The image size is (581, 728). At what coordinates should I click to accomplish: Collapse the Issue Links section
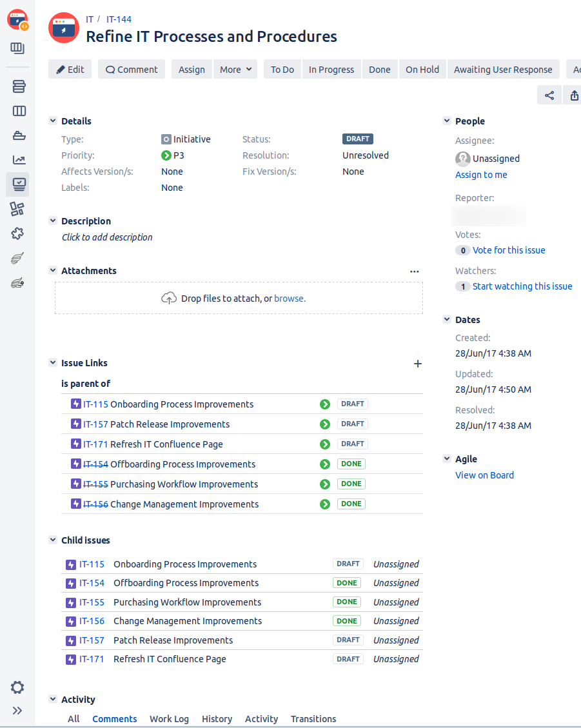pyautogui.click(x=53, y=363)
